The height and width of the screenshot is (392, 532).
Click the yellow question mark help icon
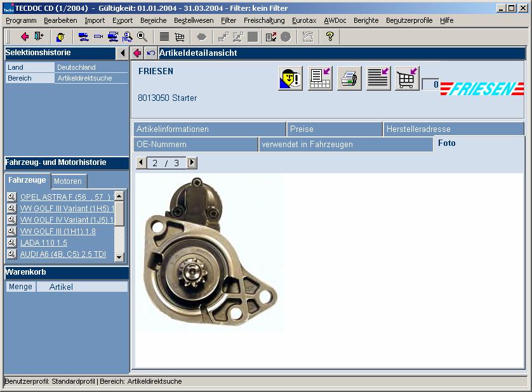pos(329,36)
